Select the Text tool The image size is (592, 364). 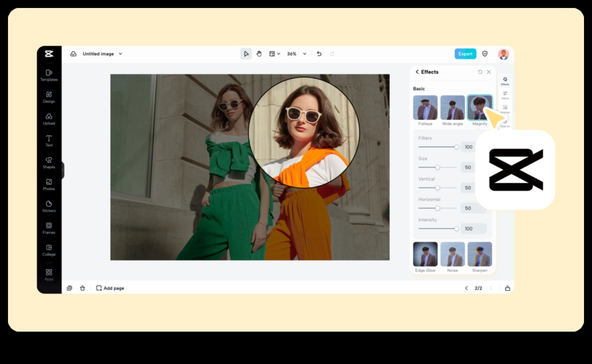(x=49, y=140)
